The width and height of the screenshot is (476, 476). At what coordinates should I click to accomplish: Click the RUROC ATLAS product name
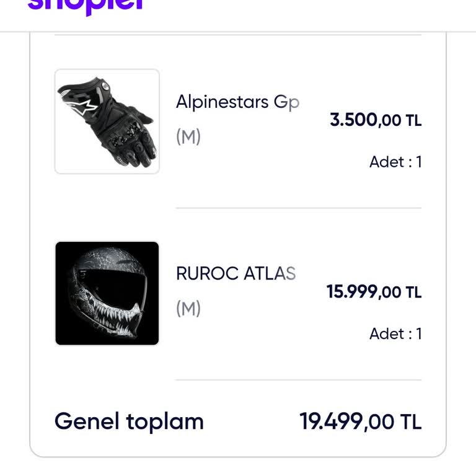(x=236, y=273)
